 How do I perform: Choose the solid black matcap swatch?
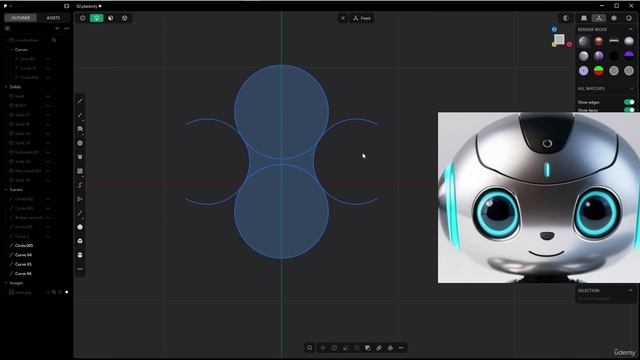pos(614,56)
